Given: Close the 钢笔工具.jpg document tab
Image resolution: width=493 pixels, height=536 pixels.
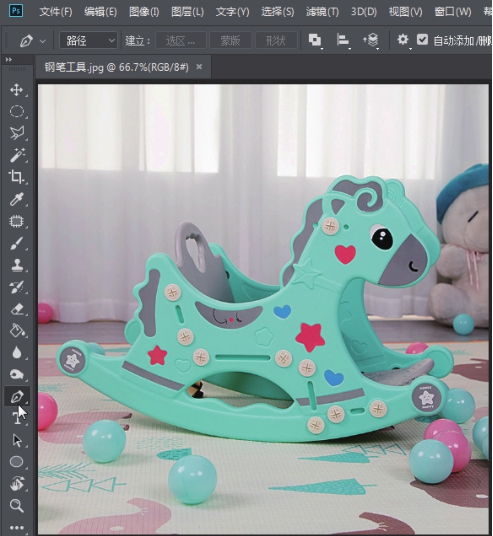Looking at the screenshot, I should 199,67.
